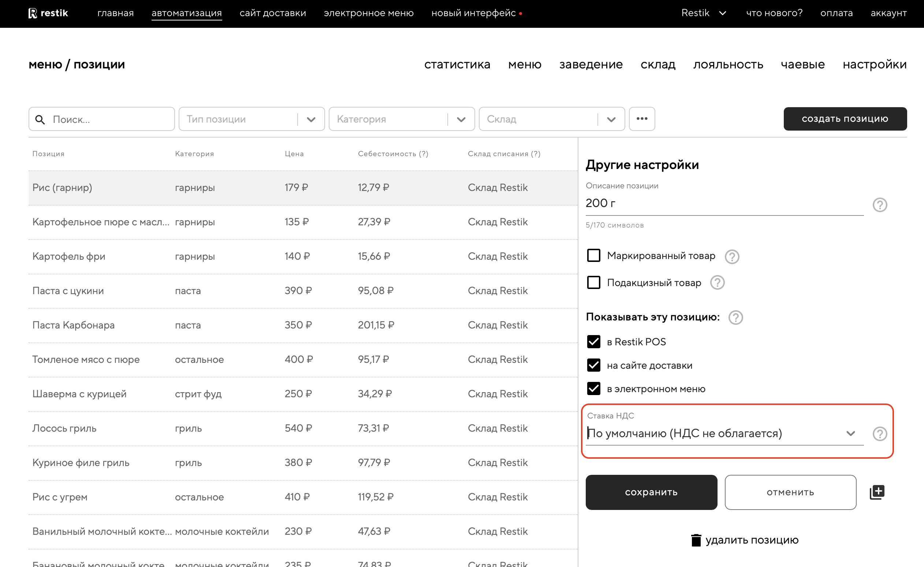
Task: Click help icon next to Ставка НДС
Action: [879, 433]
